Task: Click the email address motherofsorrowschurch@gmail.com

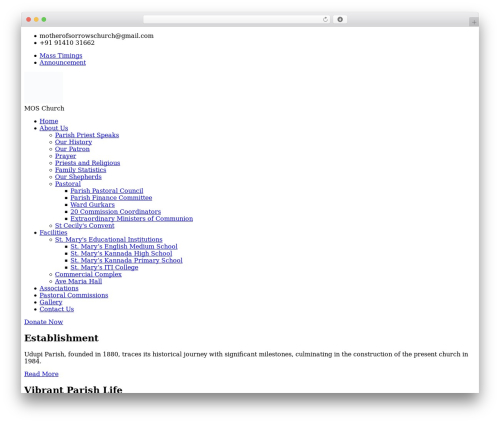Action: [x=97, y=36]
